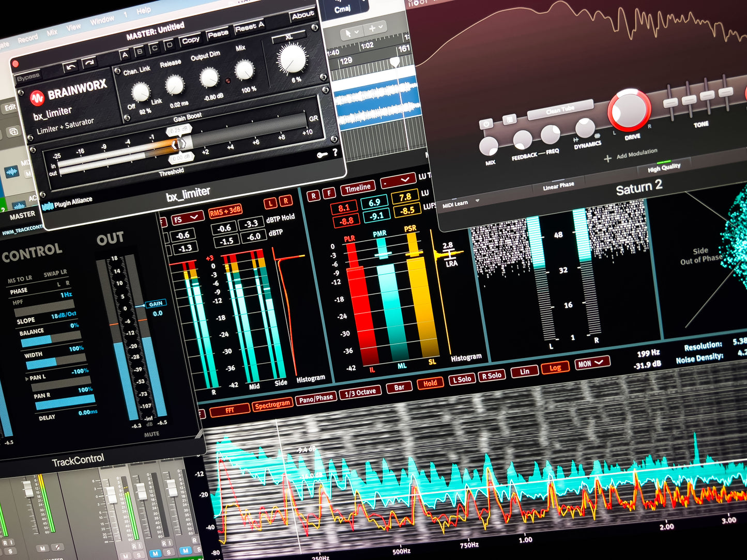
Task: Turn the Saturn 2 MIX knob
Action: (x=489, y=146)
